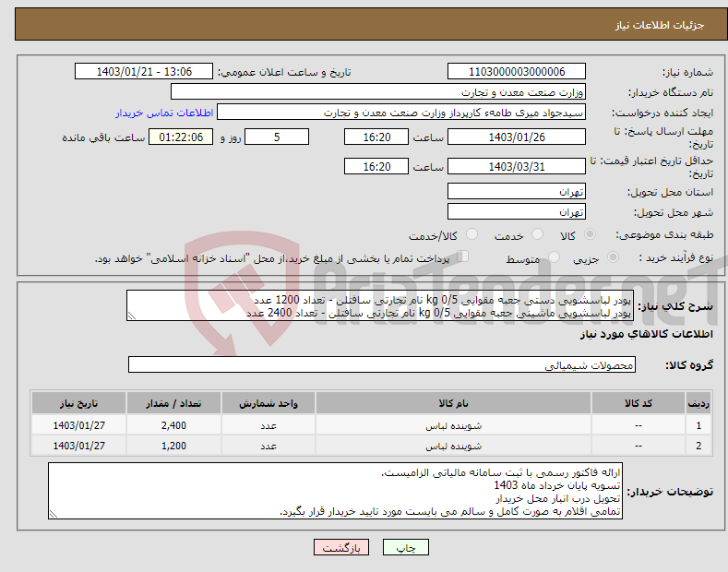Toggle the اسناد خزانه اسلامی payment checkbox
Screen dimensions: 728x572
pos(463,256)
